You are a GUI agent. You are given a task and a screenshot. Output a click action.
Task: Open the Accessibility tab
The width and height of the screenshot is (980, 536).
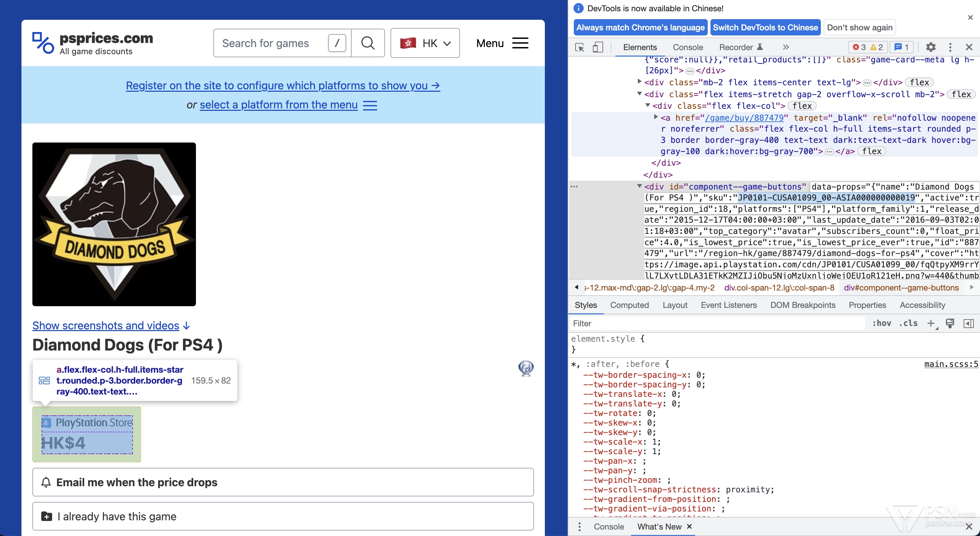922,305
